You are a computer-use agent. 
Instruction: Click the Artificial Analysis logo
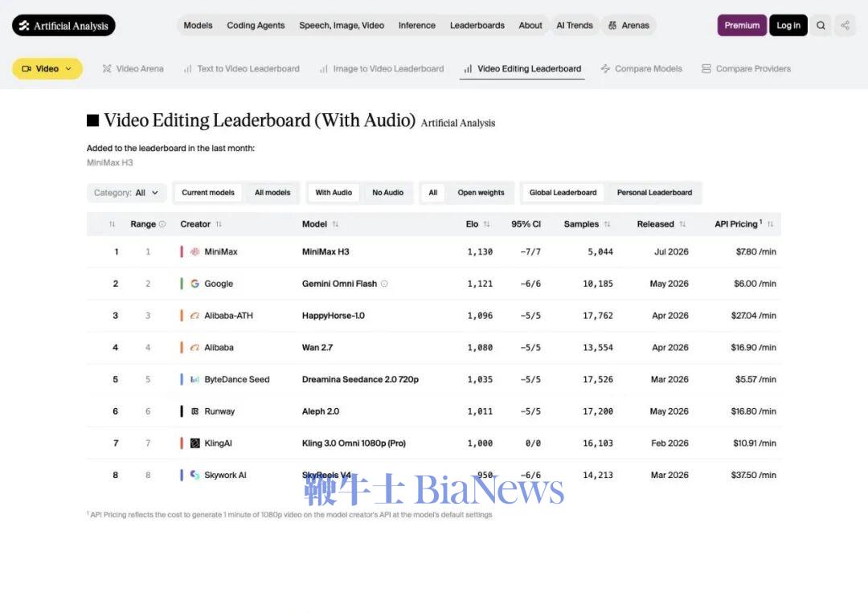point(63,26)
